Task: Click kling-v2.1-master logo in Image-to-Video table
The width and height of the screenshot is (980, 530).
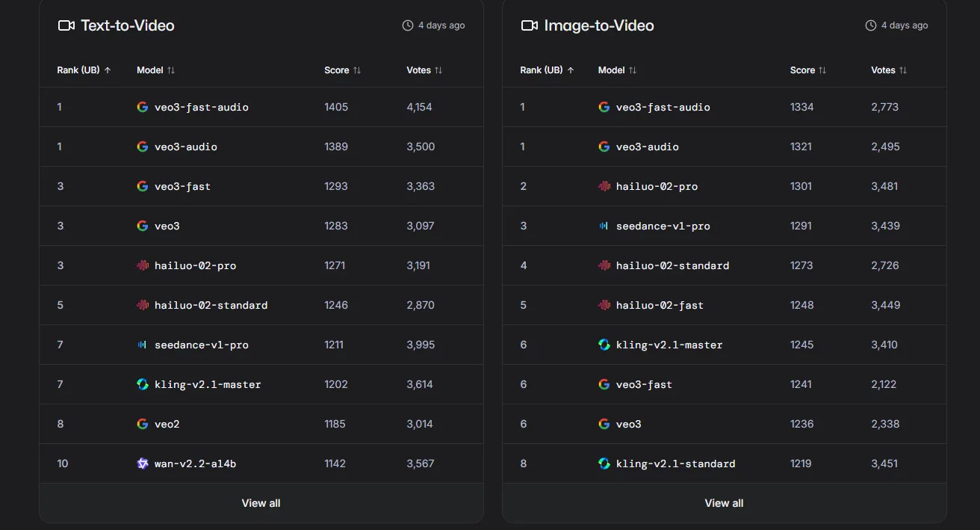Action: point(604,345)
